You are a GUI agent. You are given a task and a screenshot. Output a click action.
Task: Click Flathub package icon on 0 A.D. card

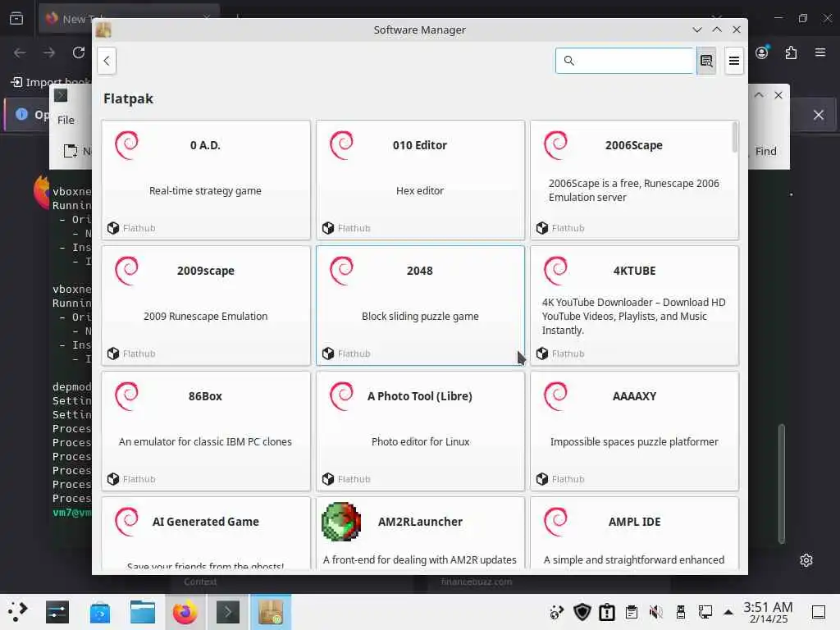click(x=113, y=228)
